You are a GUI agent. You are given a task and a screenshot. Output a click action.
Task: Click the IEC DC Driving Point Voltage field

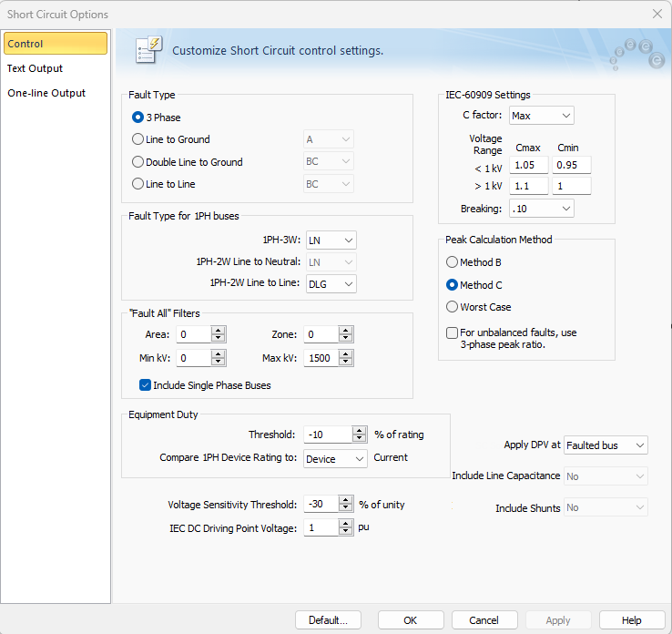[321, 527]
